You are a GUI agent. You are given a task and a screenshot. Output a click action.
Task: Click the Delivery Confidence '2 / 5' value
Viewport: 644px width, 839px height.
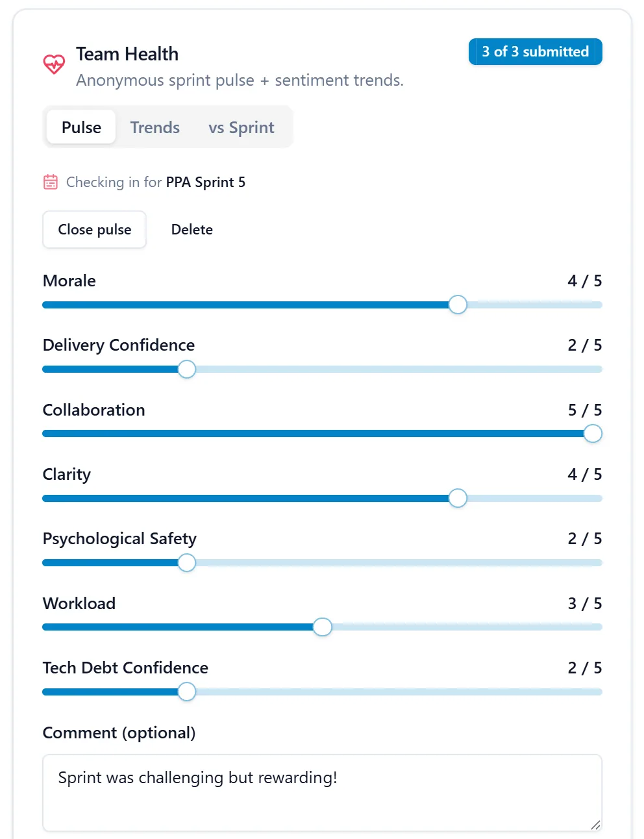pyautogui.click(x=585, y=345)
